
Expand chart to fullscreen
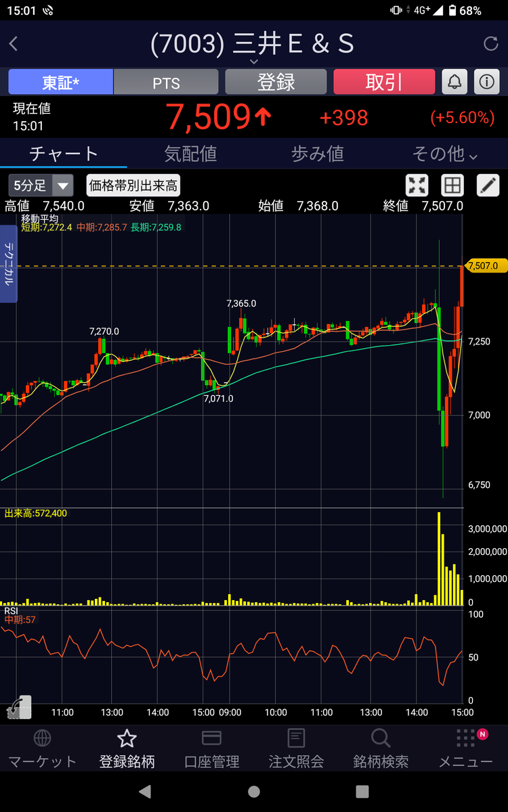coord(417,185)
